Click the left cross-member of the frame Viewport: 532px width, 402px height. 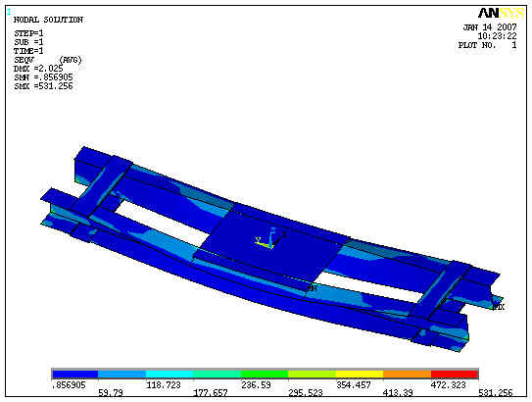coord(102,187)
